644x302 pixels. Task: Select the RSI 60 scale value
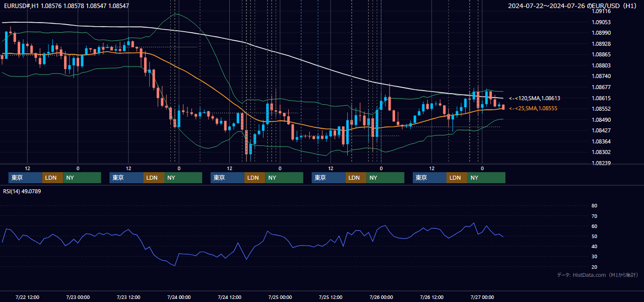594,226
